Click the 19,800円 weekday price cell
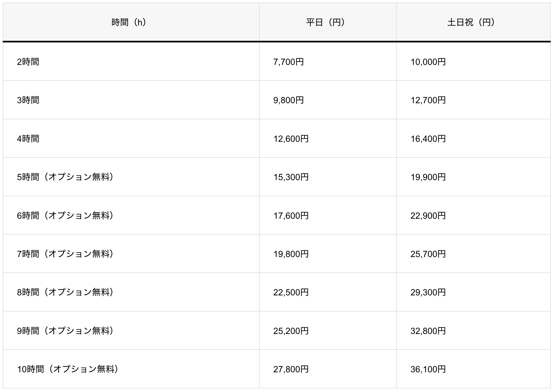 pos(291,254)
